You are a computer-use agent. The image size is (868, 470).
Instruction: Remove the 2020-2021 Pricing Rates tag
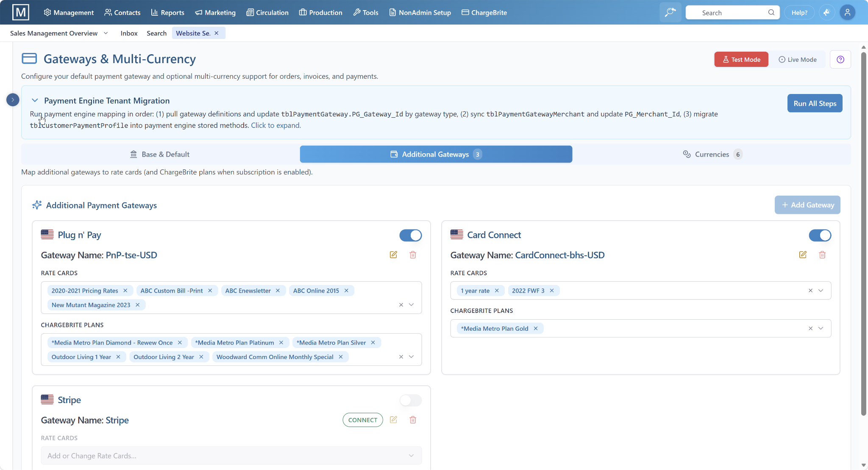click(x=125, y=290)
